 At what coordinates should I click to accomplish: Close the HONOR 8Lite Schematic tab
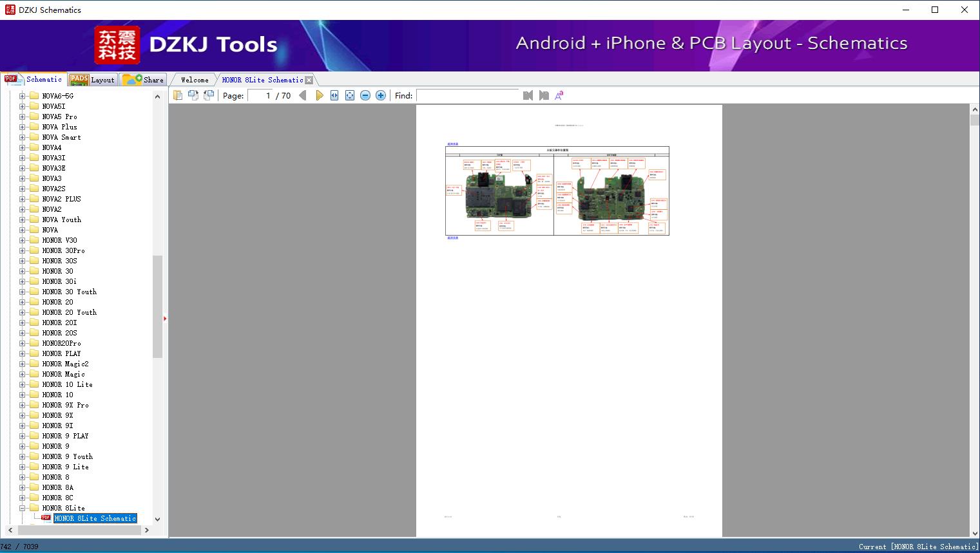click(309, 80)
